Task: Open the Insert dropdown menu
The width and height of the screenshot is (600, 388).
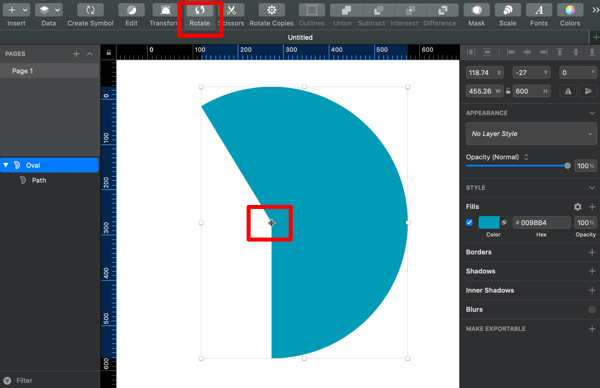Action: 16,10
